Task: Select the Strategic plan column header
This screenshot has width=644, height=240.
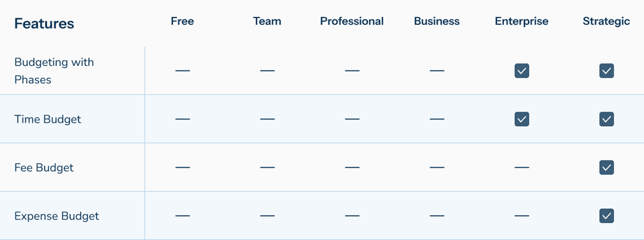Action: (606, 21)
